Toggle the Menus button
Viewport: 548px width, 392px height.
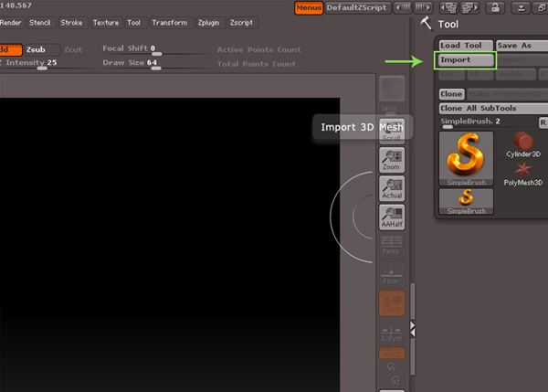coord(309,7)
